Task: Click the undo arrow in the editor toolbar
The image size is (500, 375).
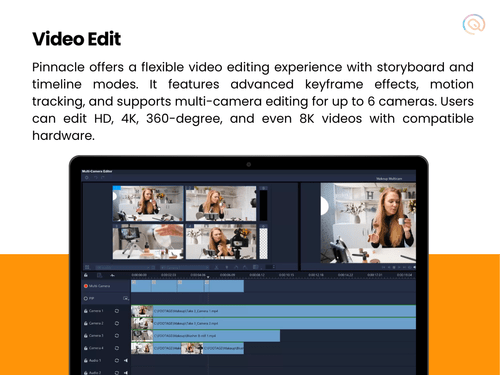Action: pos(96,178)
